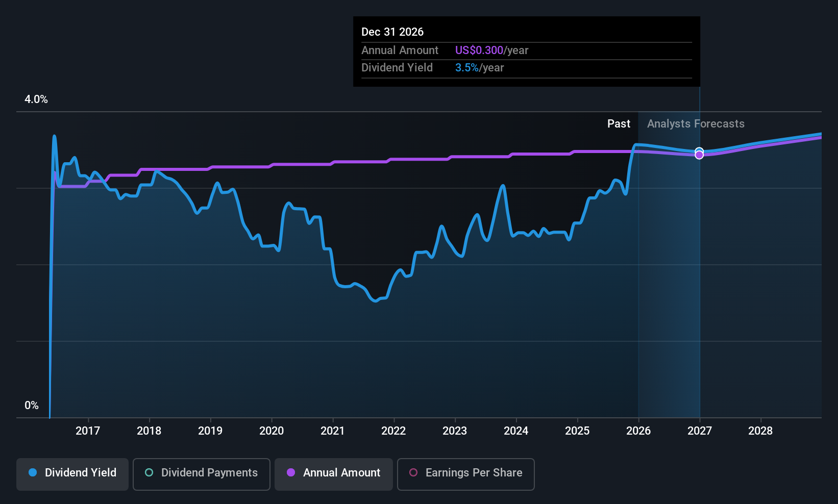This screenshot has height=504, width=838.
Task: Toggle the Earnings Per Share legend button
Action: 466,474
